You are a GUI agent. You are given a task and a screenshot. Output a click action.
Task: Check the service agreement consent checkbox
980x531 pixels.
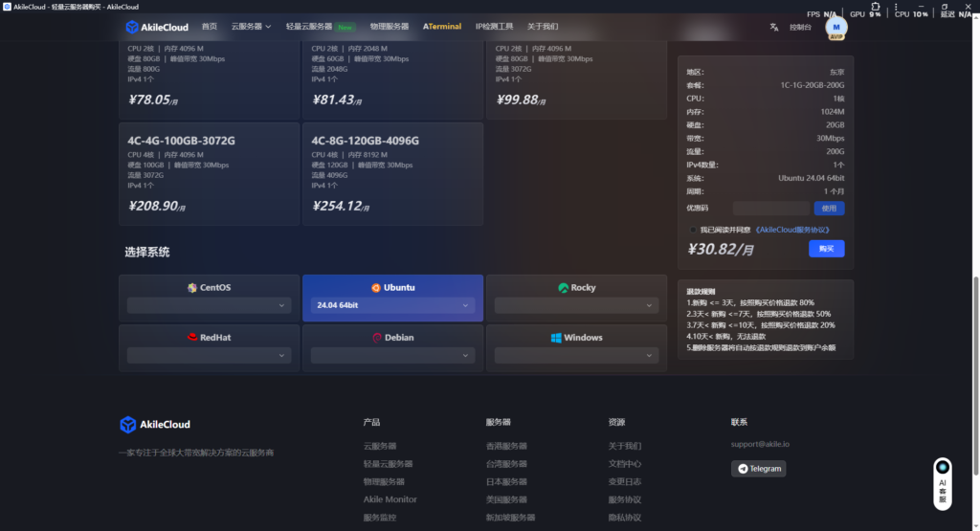[x=693, y=230]
